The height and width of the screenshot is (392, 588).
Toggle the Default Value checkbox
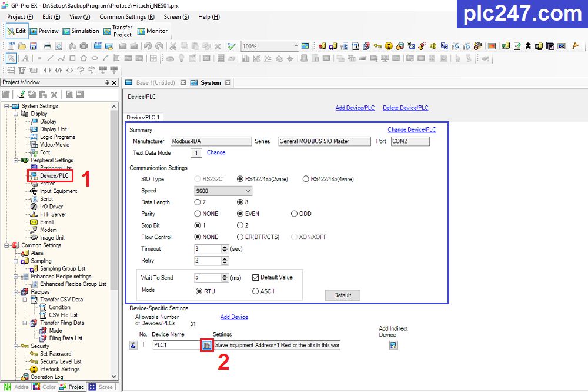(x=255, y=277)
